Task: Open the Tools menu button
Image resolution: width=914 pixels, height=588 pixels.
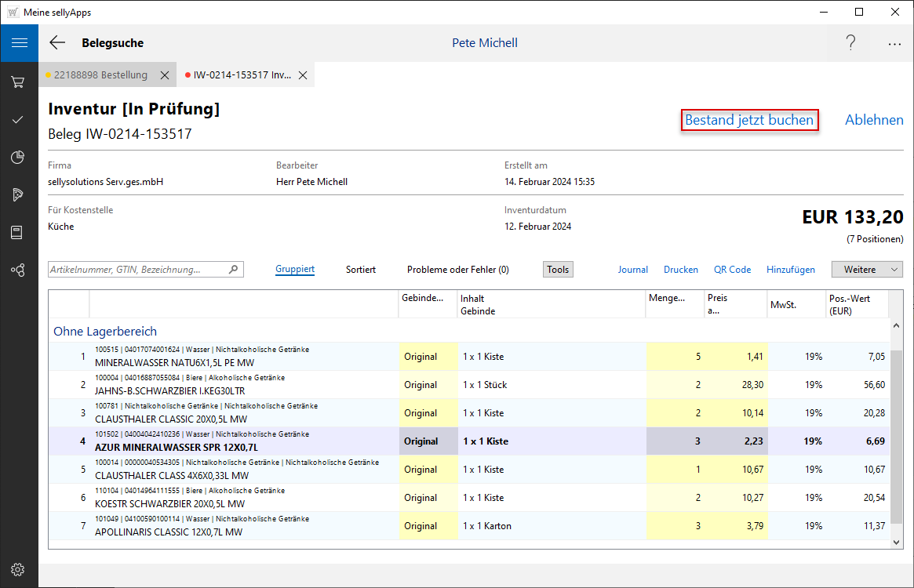Action: tap(558, 270)
